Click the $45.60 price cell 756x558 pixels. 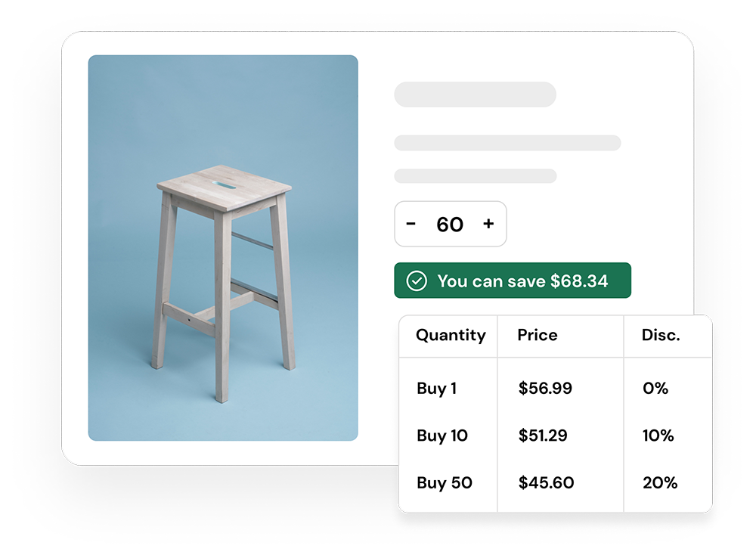coord(546,482)
